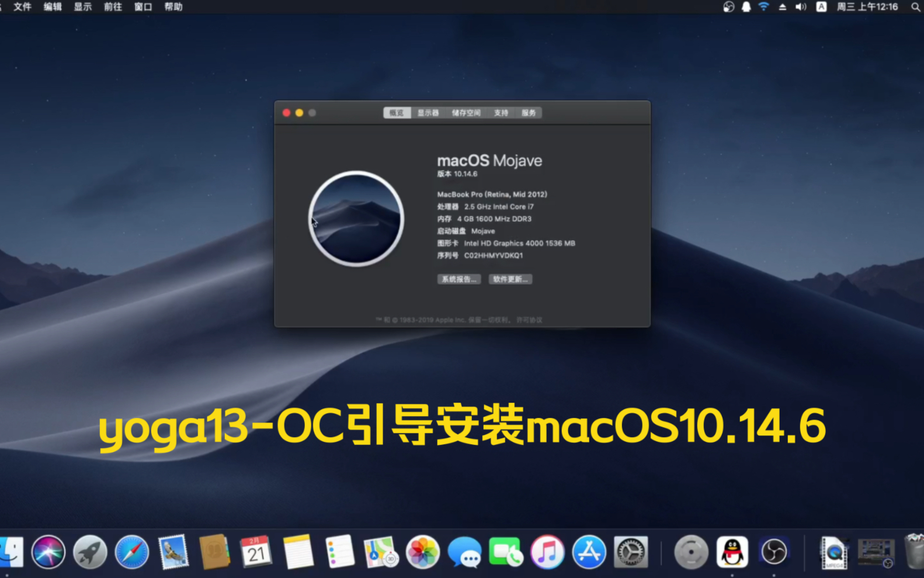Image resolution: width=924 pixels, height=578 pixels.
Task: Click the 软件更新... button
Action: click(510, 279)
